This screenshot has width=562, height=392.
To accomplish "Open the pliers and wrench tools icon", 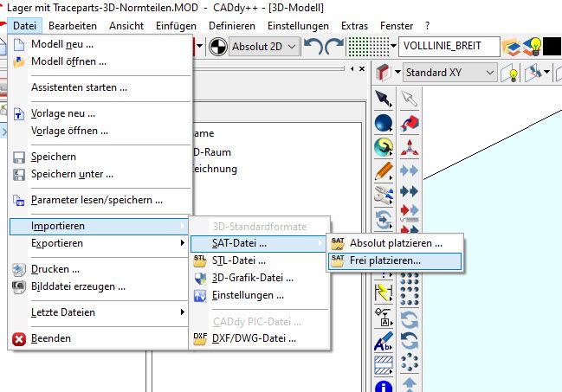I will coord(384,196).
